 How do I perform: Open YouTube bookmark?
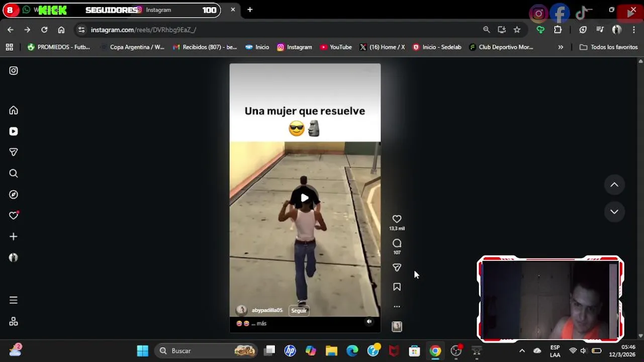click(336, 47)
